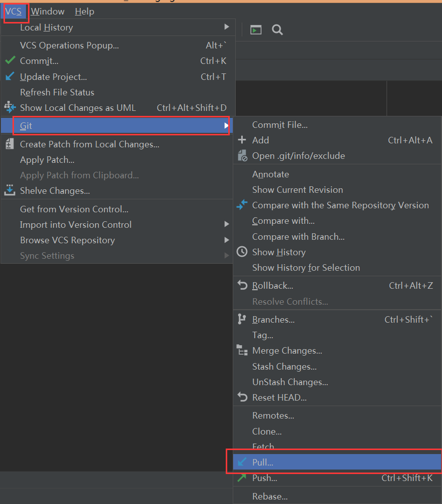Click the Open .git/info/exclude file icon
442x504 pixels.
coord(242,155)
